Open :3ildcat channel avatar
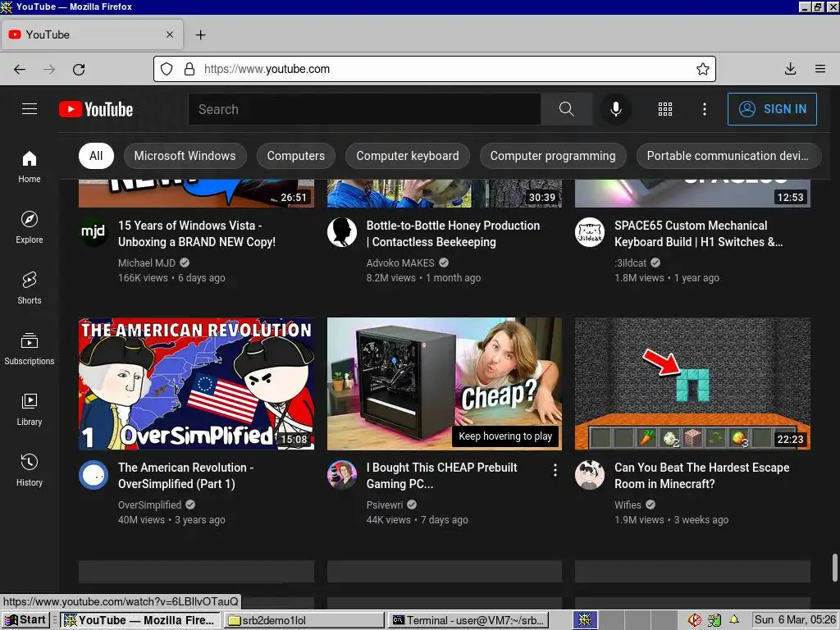 point(589,232)
